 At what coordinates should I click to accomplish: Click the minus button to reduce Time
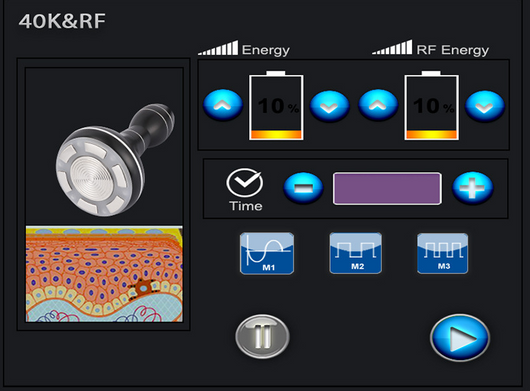click(303, 188)
